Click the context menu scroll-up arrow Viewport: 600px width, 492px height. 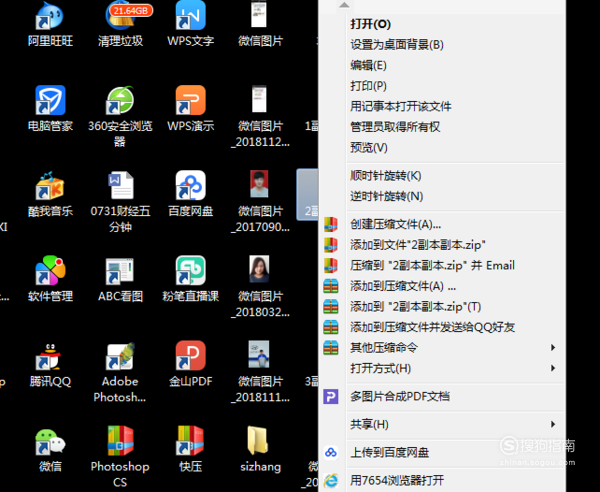[x=344, y=5]
